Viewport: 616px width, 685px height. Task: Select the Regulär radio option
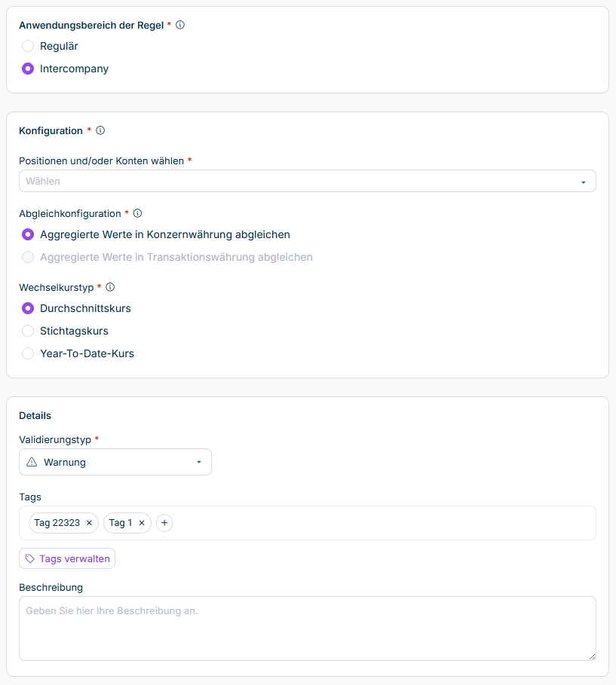[x=28, y=46]
